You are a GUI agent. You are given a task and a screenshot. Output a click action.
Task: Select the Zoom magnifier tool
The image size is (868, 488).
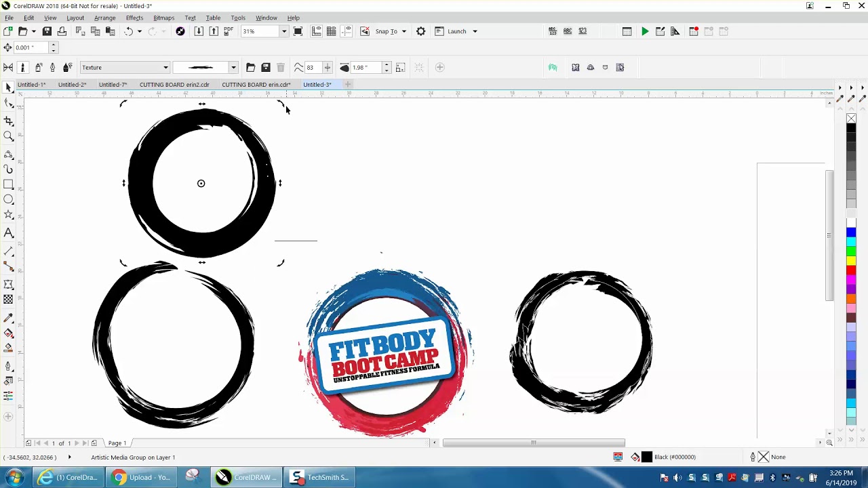click(8, 136)
